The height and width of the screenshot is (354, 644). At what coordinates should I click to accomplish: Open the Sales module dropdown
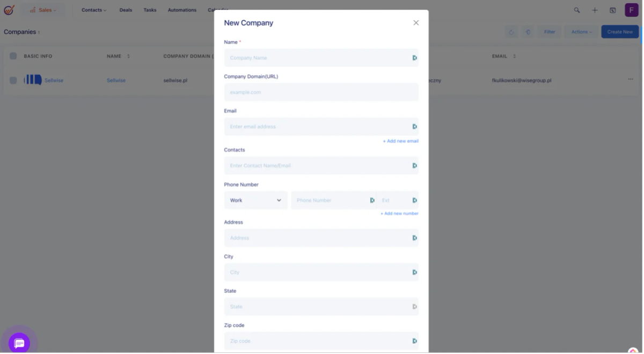43,10
